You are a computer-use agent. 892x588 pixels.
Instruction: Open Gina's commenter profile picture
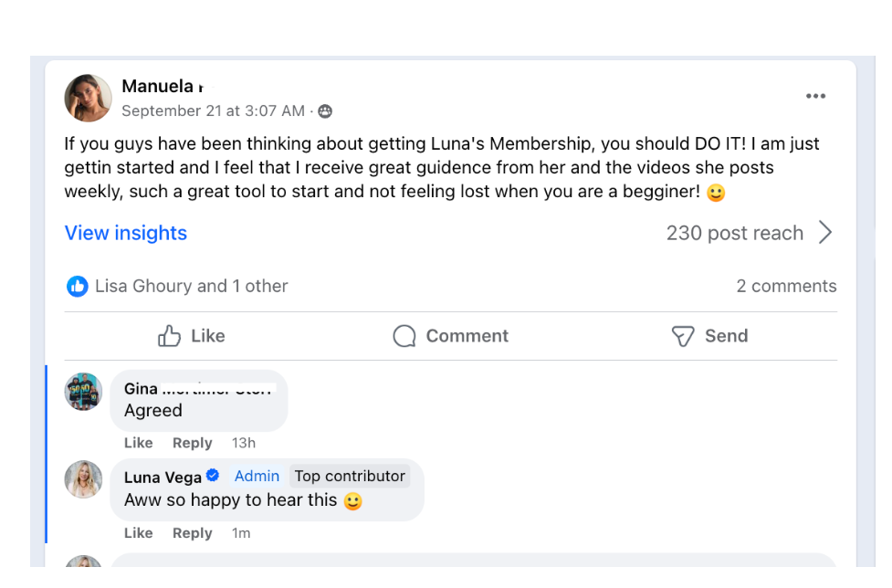pyautogui.click(x=83, y=392)
